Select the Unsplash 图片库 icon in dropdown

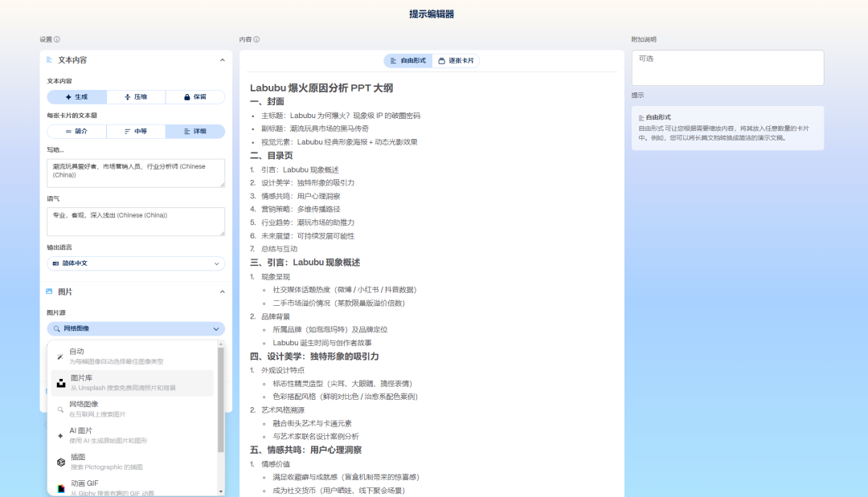point(62,384)
